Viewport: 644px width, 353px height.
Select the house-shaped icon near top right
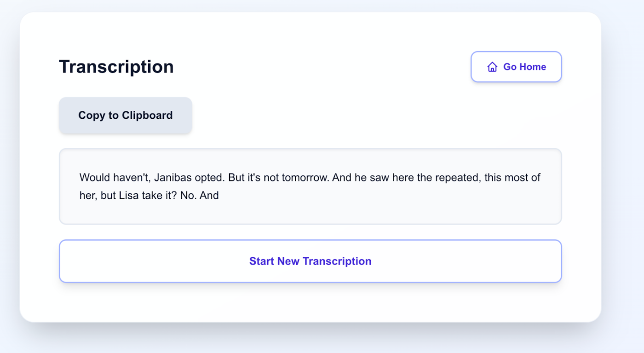(x=492, y=67)
